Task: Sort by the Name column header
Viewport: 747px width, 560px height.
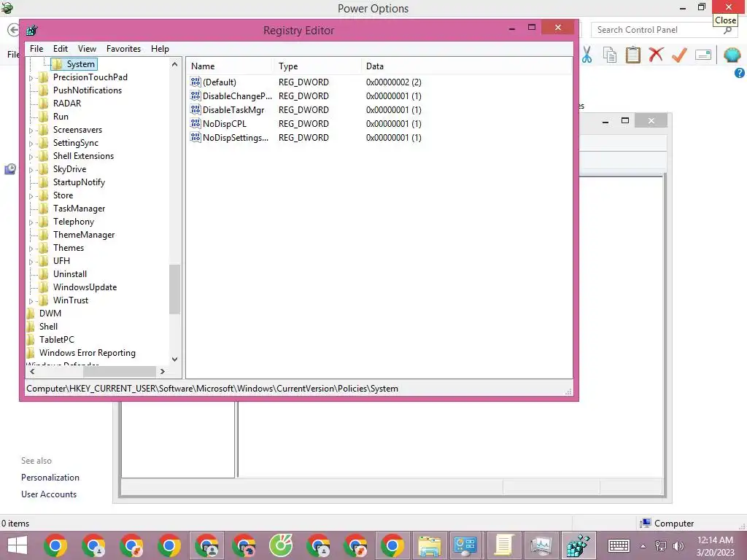Action: coord(229,66)
